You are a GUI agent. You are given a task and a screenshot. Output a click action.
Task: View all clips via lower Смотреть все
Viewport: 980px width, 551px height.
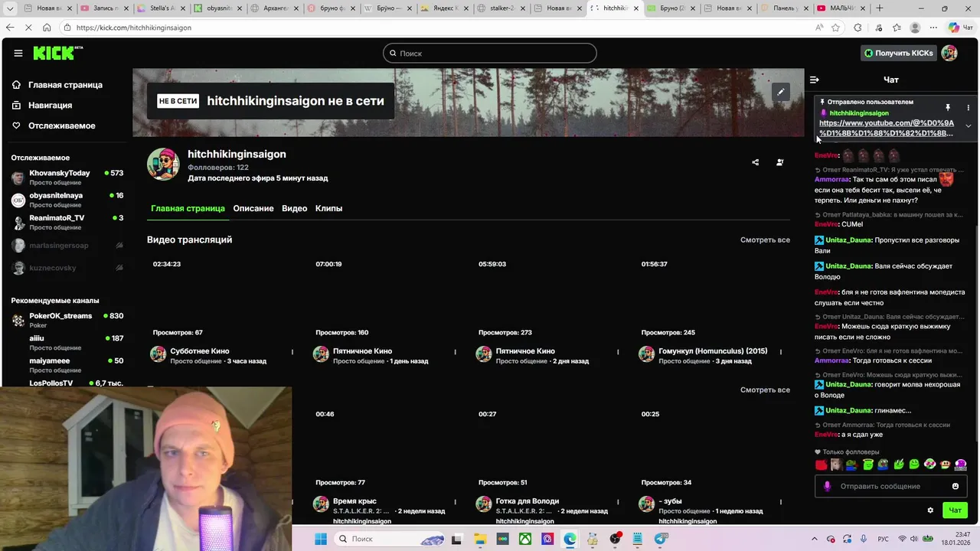click(765, 390)
